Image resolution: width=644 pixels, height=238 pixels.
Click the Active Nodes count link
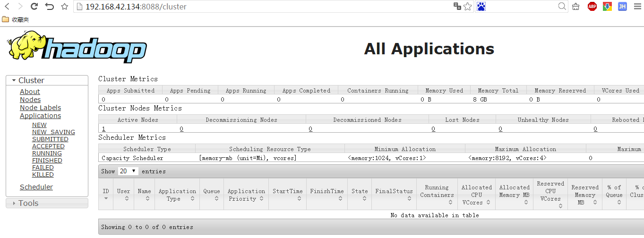pyautogui.click(x=103, y=129)
